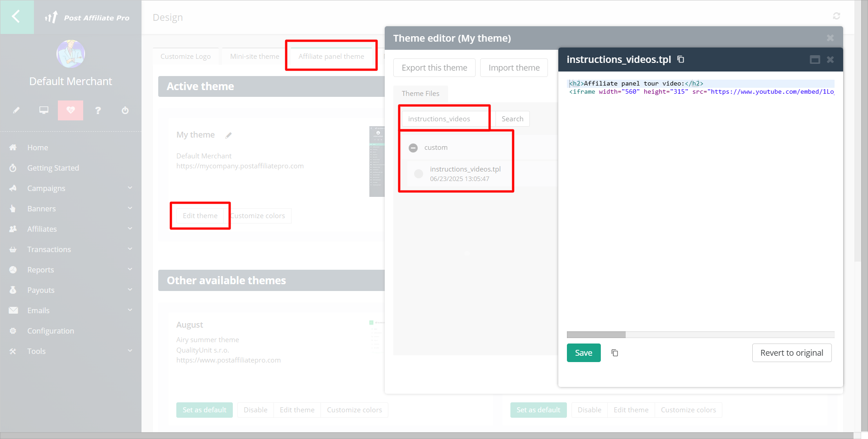Switch to Mini-site theme tab
This screenshot has width=868, height=439.
click(x=255, y=57)
